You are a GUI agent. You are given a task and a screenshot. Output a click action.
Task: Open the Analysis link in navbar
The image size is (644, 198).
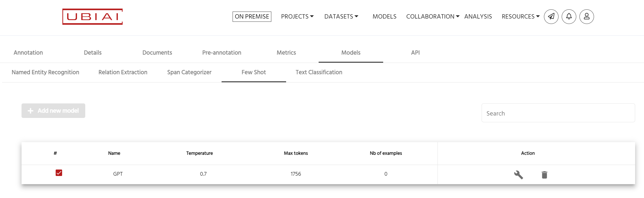478,17
